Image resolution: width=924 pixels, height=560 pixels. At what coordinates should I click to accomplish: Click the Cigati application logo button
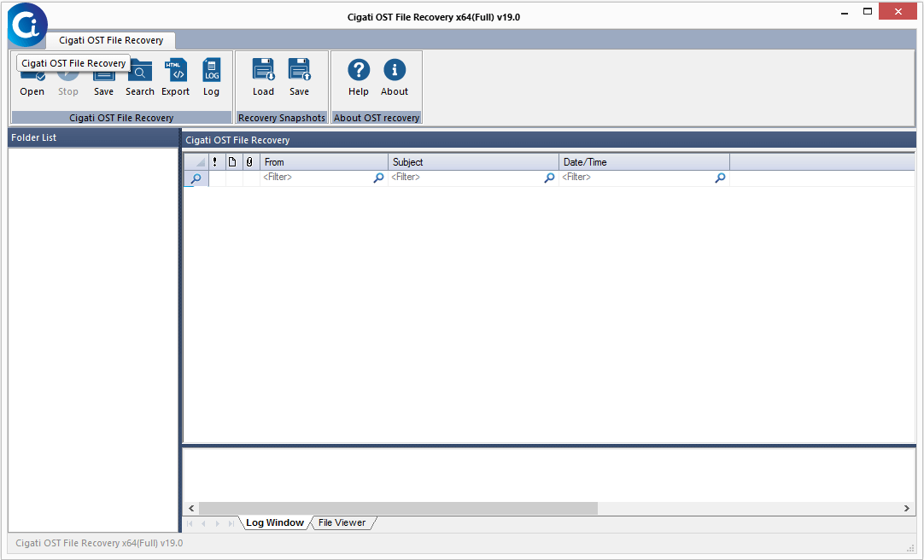(27, 25)
